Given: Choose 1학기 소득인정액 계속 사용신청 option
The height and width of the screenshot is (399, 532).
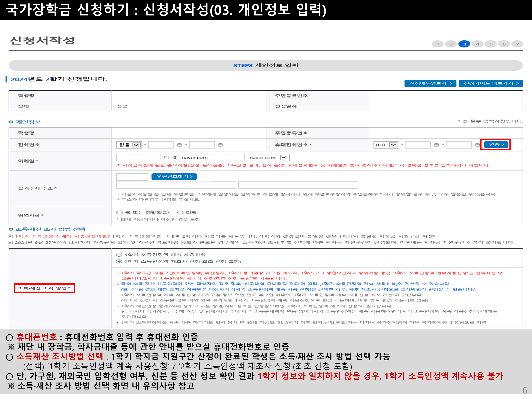Looking at the screenshot, I should pos(119,255).
